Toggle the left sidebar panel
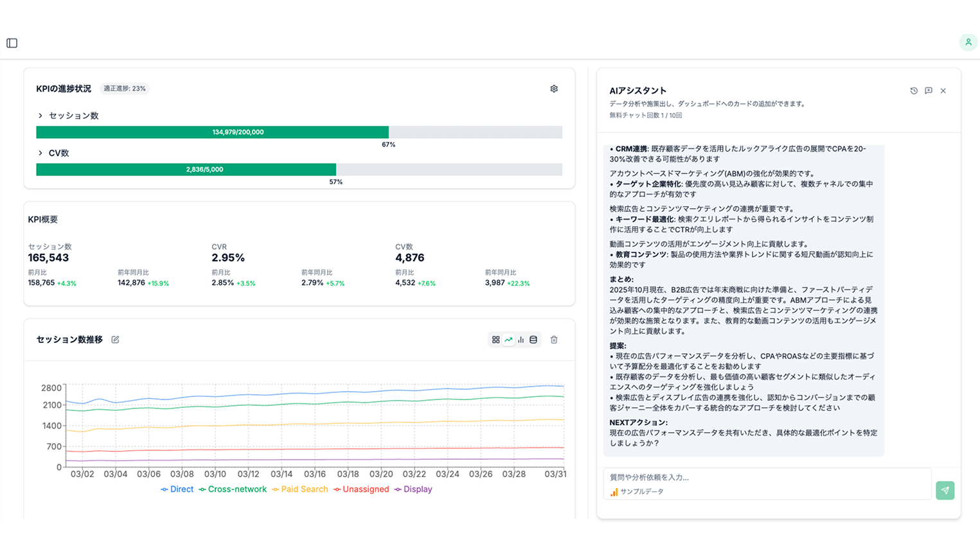 click(12, 43)
